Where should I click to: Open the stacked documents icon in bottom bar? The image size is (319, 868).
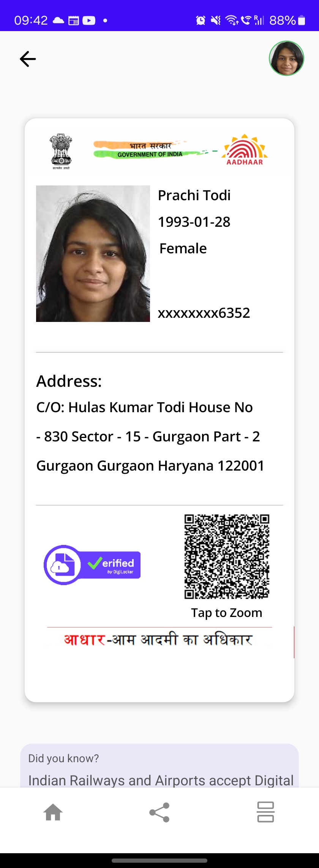tap(265, 812)
